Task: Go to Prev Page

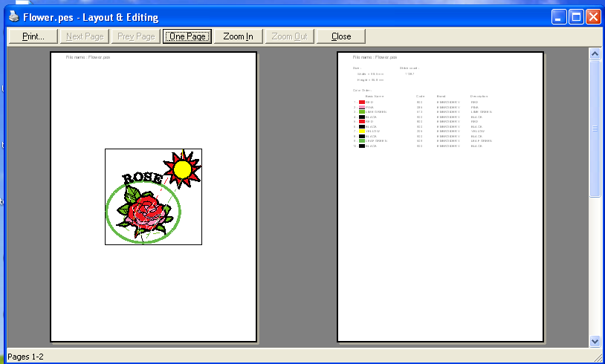Action: pos(136,36)
